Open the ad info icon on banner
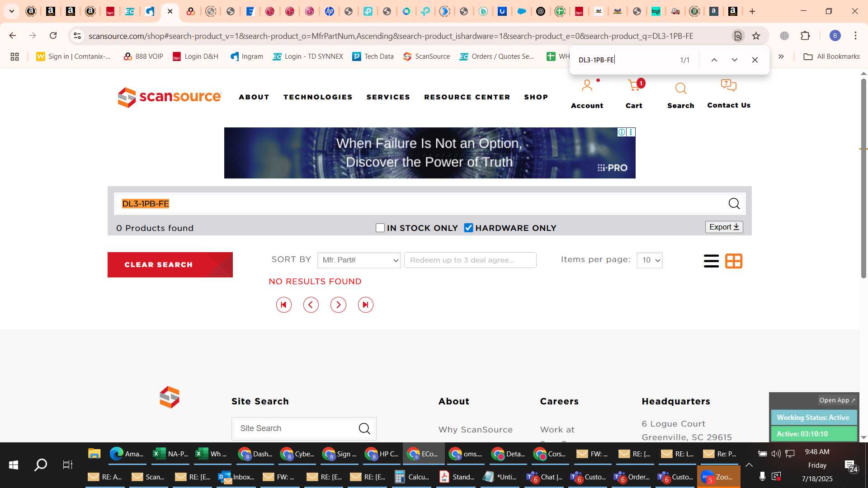The height and width of the screenshot is (488, 868). pos(622,132)
